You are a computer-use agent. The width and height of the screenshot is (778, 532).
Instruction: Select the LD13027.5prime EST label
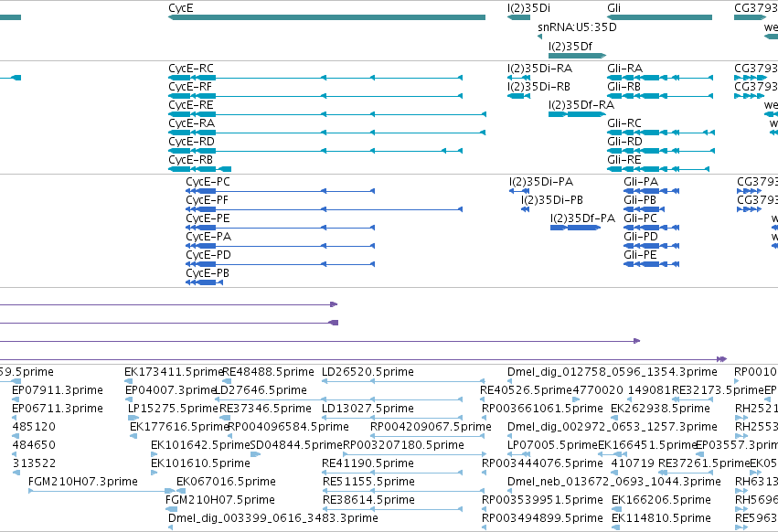pyautogui.click(x=368, y=409)
